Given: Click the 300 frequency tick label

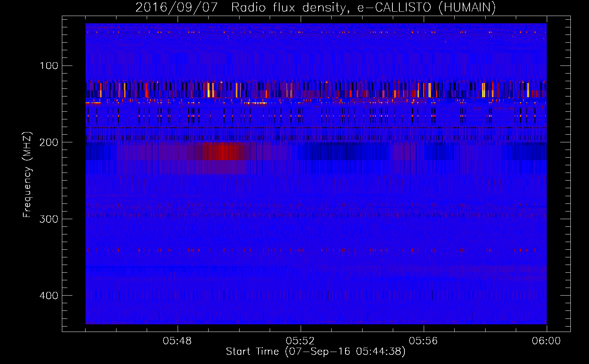Looking at the screenshot, I should coord(49,219).
